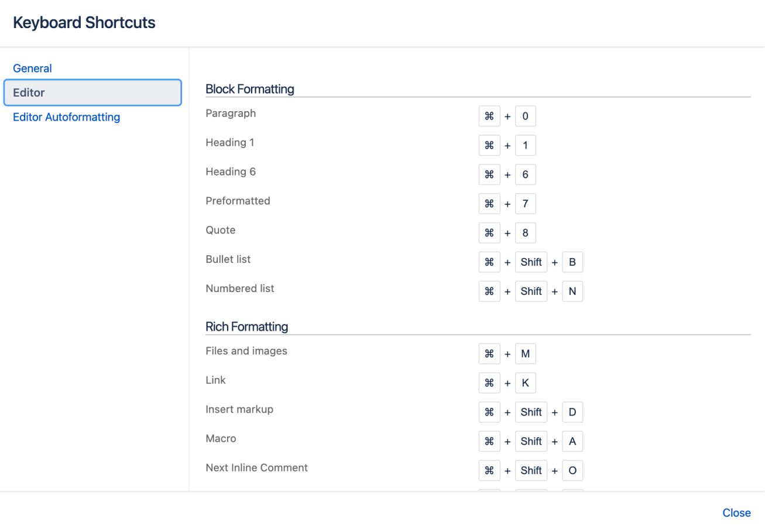
Task: Click the Shift key in Bullet list row
Action: coord(531,262)
